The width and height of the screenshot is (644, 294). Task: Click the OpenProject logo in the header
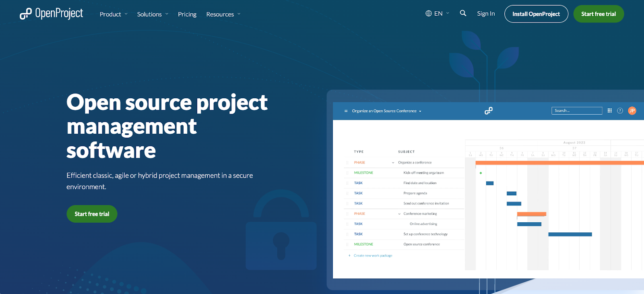tap(51, 14)
